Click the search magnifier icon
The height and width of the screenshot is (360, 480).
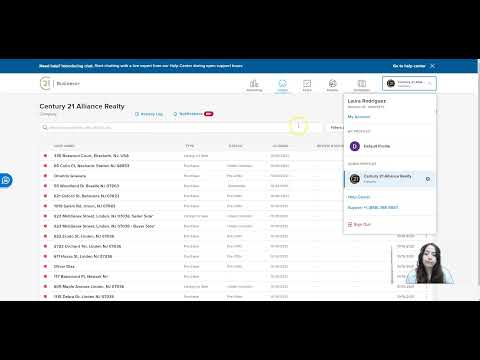tap(45, 128)
